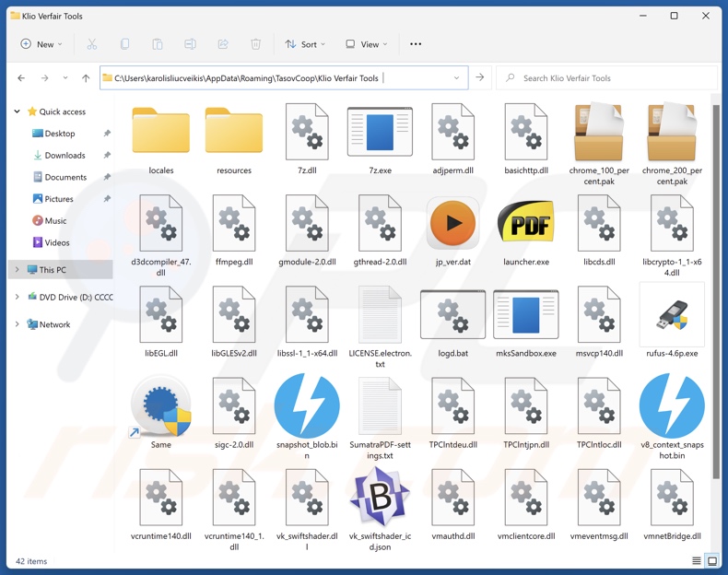Image resolution: width=728 pixels, height=575 pixels.
Task: Go up one folder level
Action: click(x=86, y=78)
